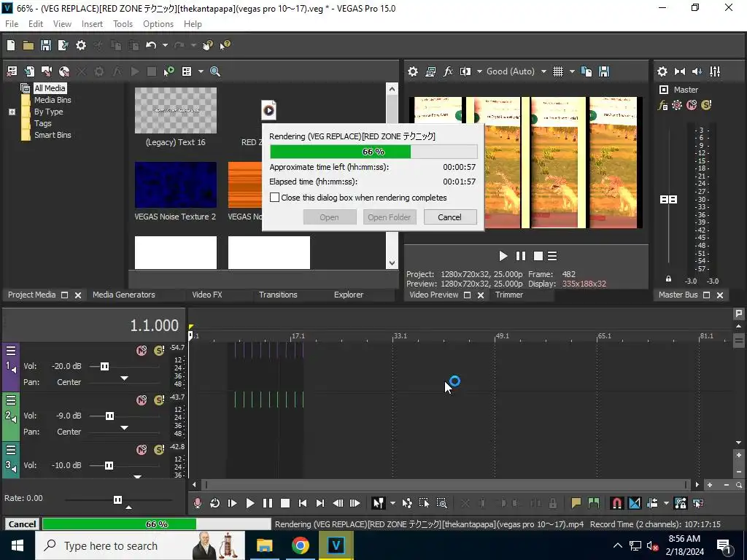Click the Undo arrow icon
Screen dimensions: 747x560
click(x=151, y=45)
